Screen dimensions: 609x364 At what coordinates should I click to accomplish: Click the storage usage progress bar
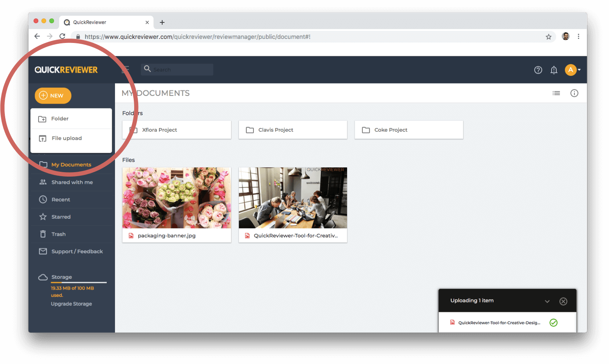79,283
